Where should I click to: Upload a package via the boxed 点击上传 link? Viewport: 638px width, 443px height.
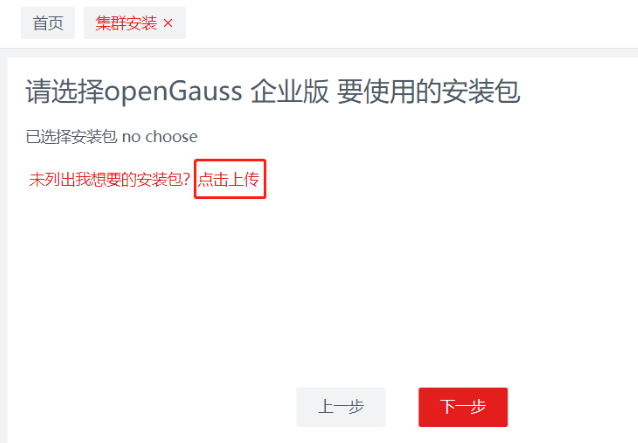(x=229, y=179)
